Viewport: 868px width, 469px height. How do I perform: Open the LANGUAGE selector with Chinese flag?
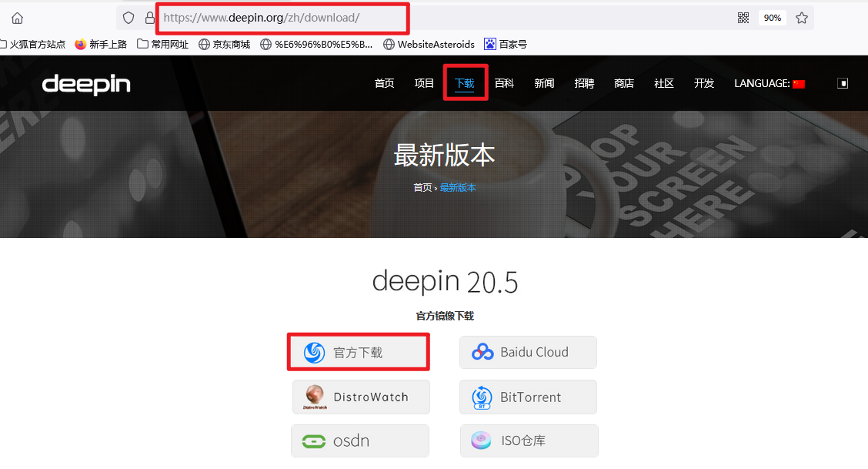click(x=770, y=84)
